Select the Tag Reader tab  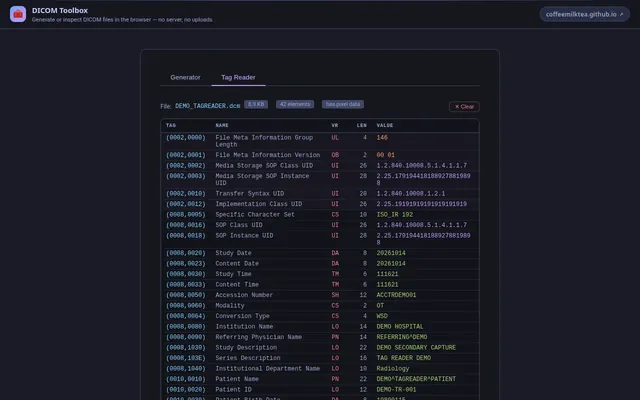click(238, 77)
